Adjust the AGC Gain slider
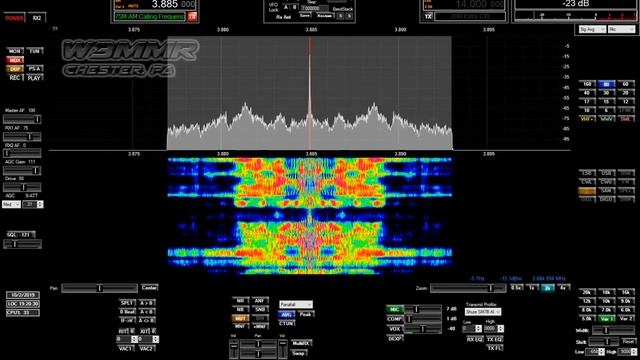The width and height of the screenshot is (640, 360). 22,171
